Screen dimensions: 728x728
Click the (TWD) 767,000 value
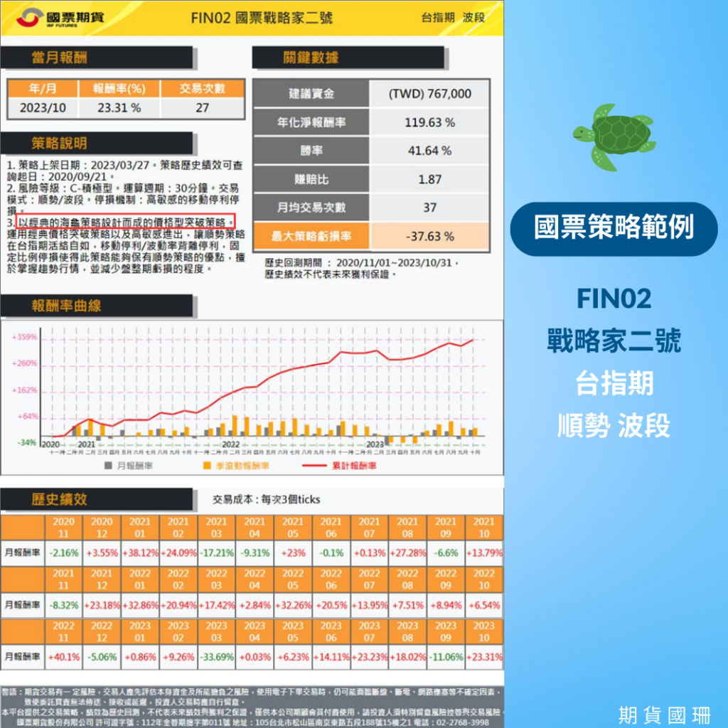point(429,94)
